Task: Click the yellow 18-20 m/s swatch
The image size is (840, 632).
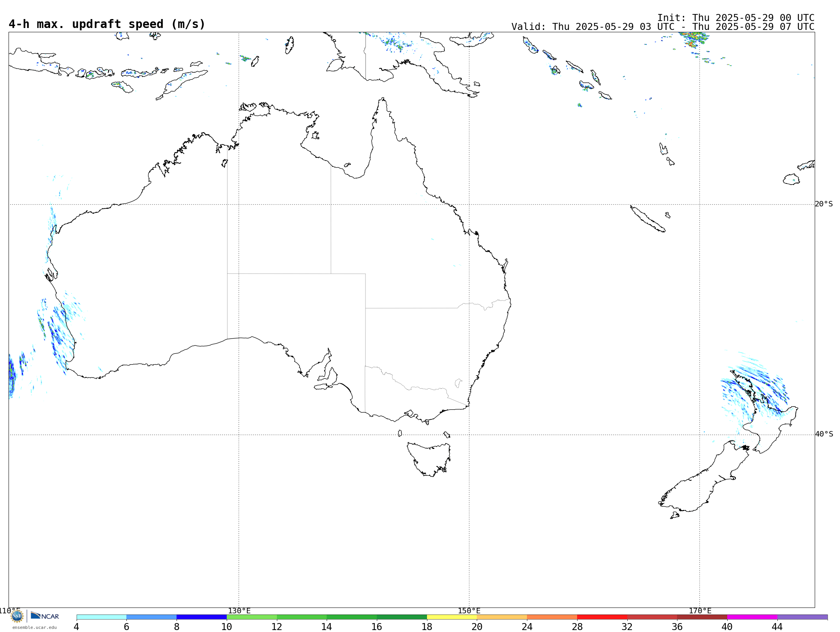Action: coord(452,617)
